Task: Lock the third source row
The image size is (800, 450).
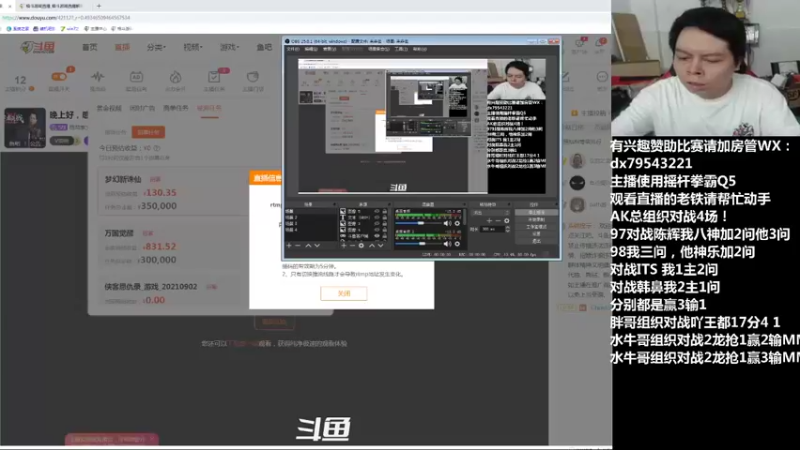Action: tap(385, 223)
